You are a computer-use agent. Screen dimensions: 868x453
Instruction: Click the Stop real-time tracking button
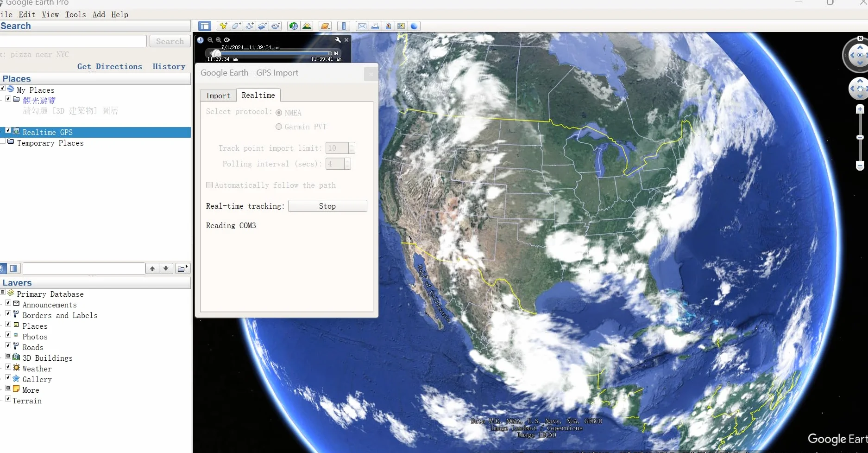click(x=327, y=206)
